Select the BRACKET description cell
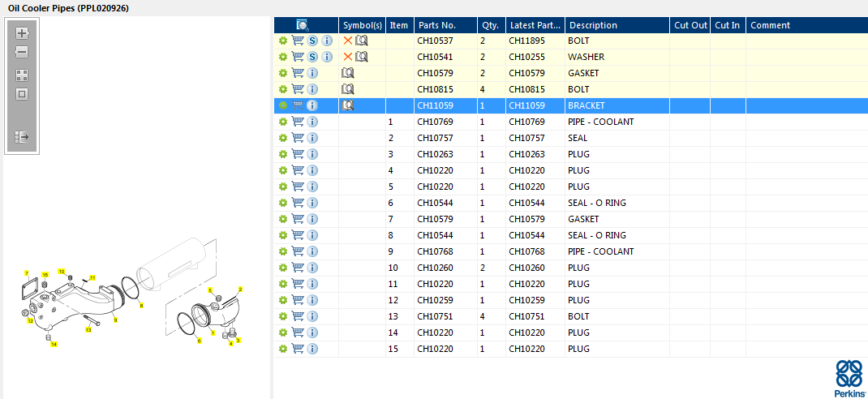868x399 pixels. pyautogui.click(x=617, y=105)
